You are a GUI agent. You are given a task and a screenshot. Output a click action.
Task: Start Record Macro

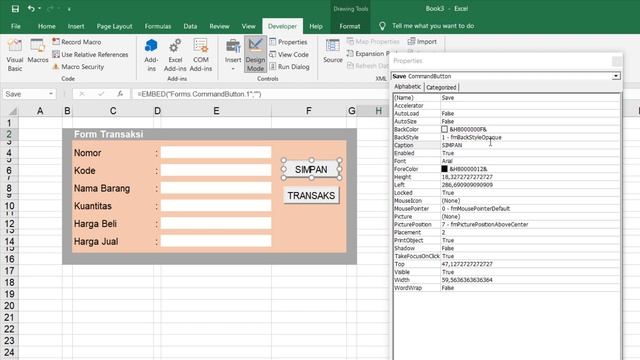[x=77, y=42]
